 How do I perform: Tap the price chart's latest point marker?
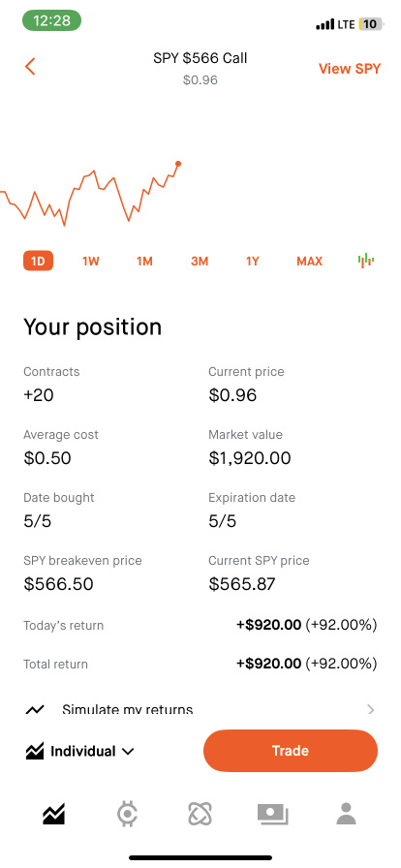(178, 164)
